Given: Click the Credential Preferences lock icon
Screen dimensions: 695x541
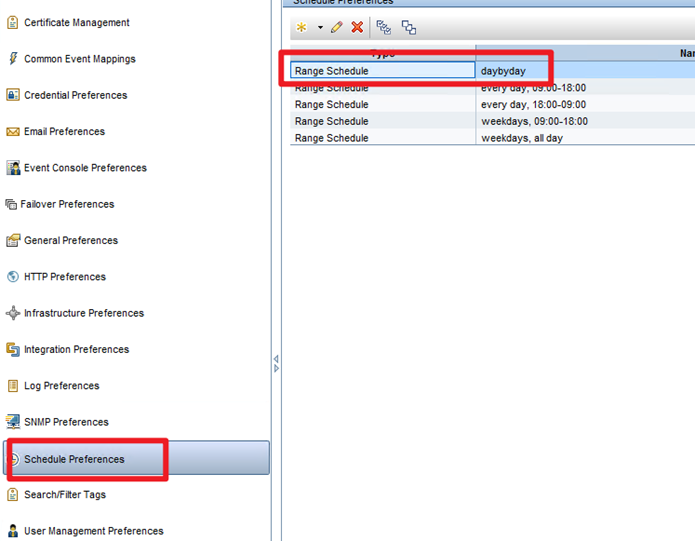Looking at the screenshot, I should [x=13, y=95].
